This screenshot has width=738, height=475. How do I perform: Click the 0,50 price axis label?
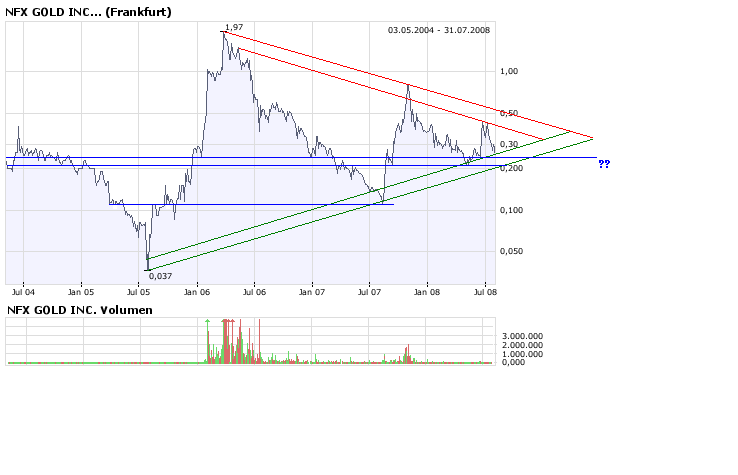tap(509, 113)
